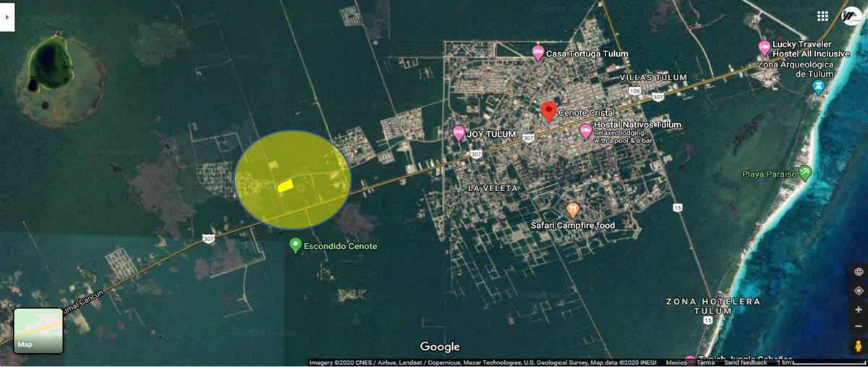Click the Casa Tortuga Tulum label
868x367 pixels.
click(x=587, y=54)
